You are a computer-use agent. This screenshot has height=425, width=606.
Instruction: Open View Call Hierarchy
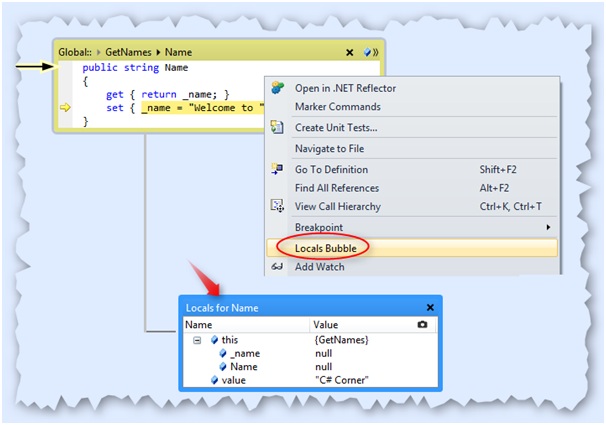[412, 206]
